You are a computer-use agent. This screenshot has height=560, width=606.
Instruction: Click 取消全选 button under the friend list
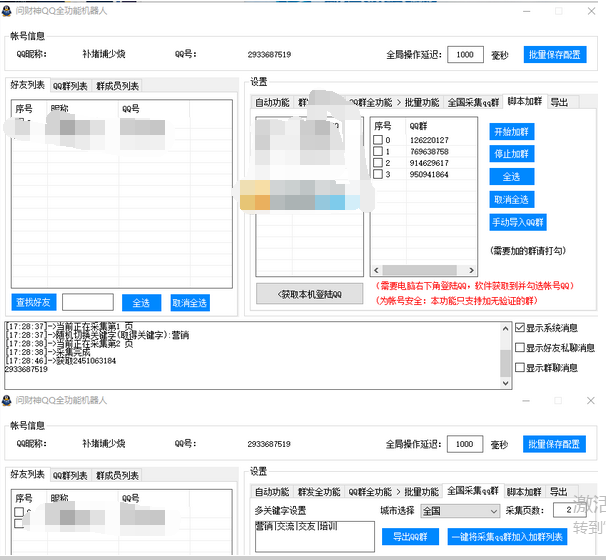coord(190,303)
